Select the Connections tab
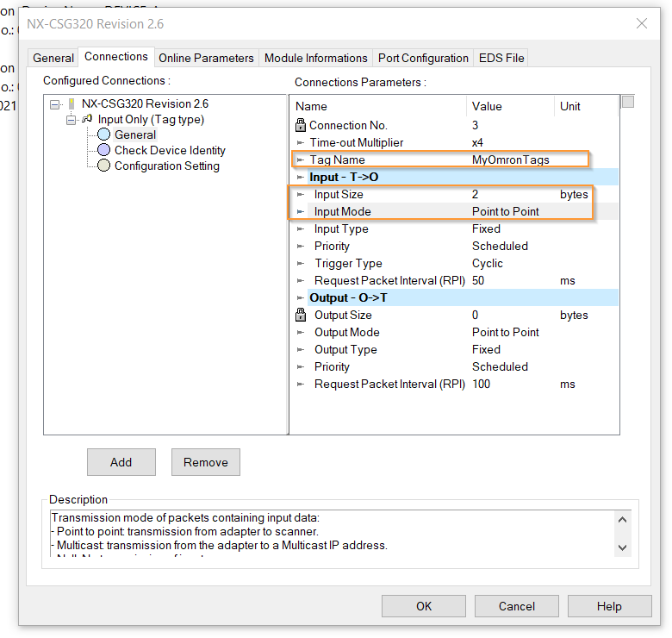 pyautogui.click(x=116, y=57)
